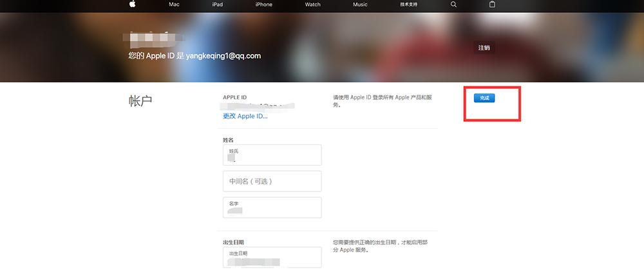Open the shopping bag icon
The image size is (644, 274).
pos(493,5)
